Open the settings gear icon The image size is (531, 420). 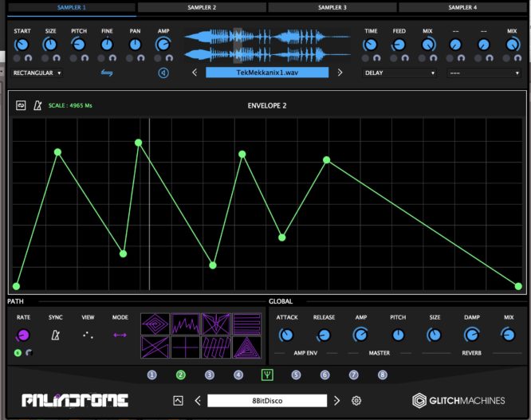[356, 401]
